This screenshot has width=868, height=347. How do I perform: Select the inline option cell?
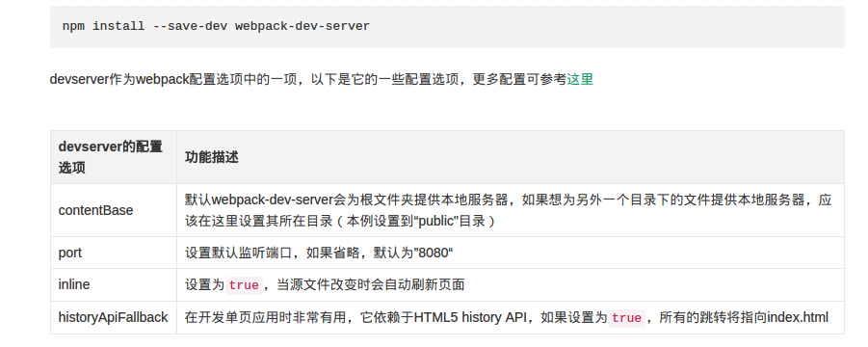114,285
